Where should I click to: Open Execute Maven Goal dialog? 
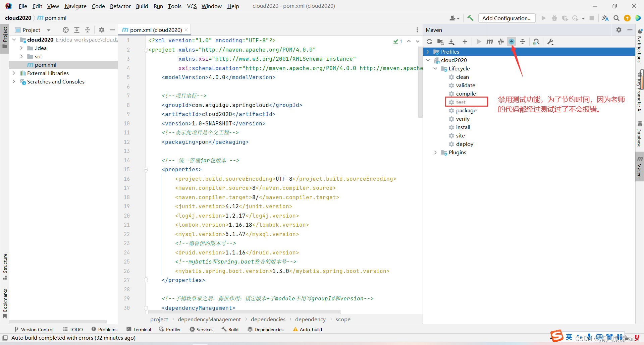pos(490,42)
